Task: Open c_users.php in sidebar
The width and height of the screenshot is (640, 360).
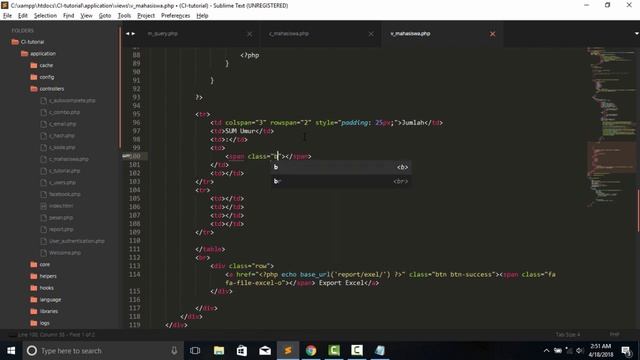Action: click(x=62, y=182)
